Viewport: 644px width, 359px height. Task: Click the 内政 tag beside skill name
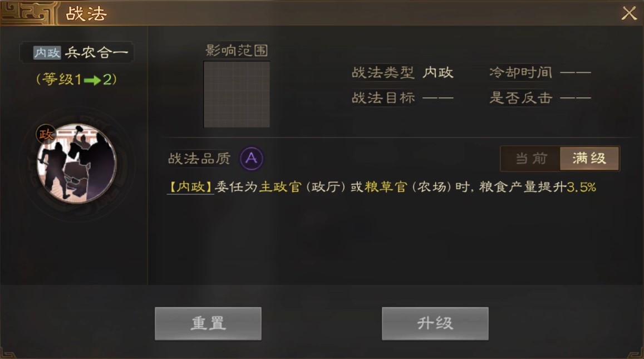(x=47, y=52)
